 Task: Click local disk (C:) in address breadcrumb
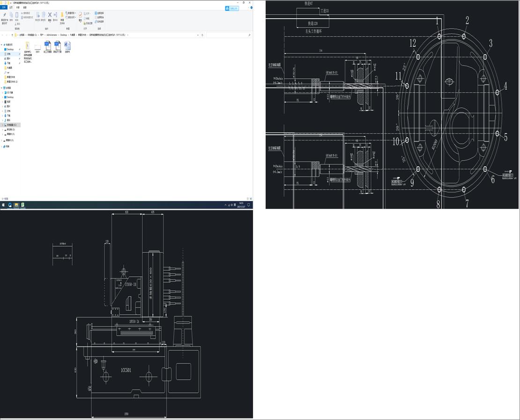tap(32, 35)
